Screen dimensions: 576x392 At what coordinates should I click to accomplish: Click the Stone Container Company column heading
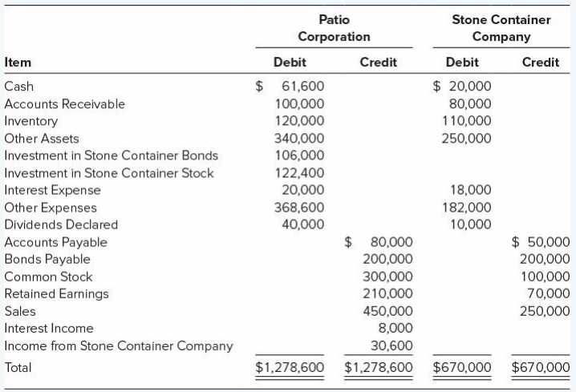501,28
